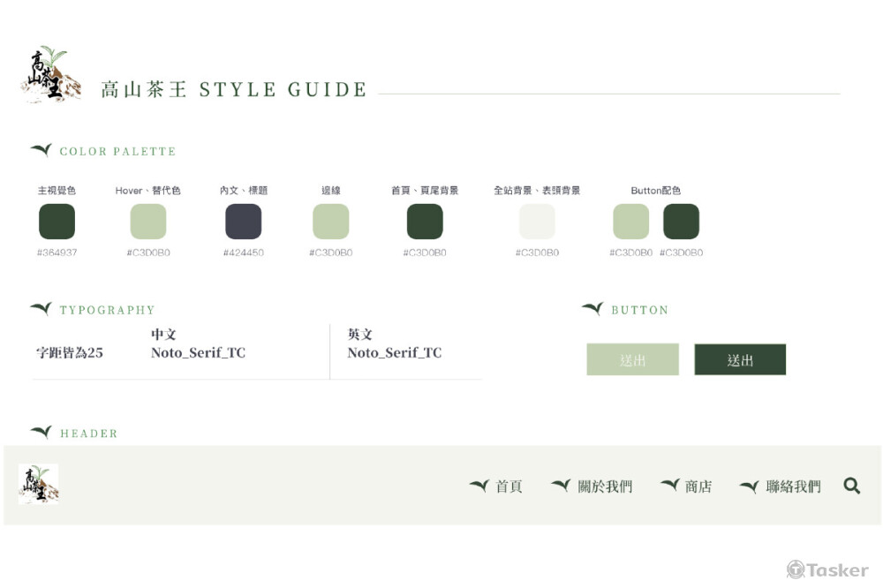
Task: Open the 首頁 menu item
Action: 509,486
